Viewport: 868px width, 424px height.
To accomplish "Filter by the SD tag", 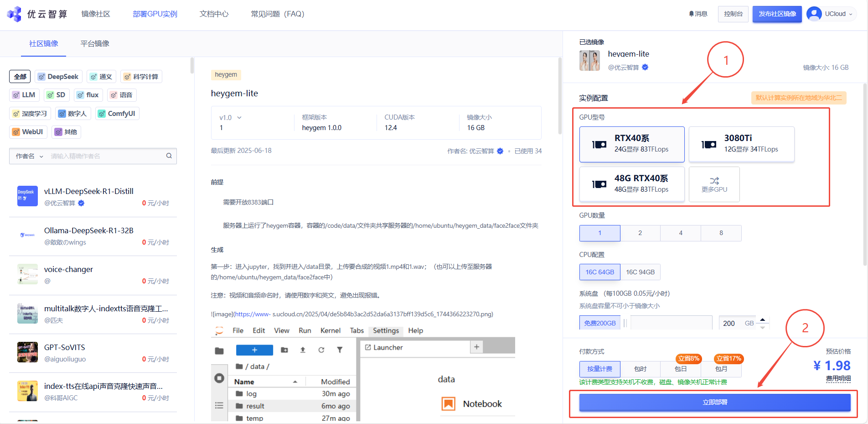I will point(57,95).
